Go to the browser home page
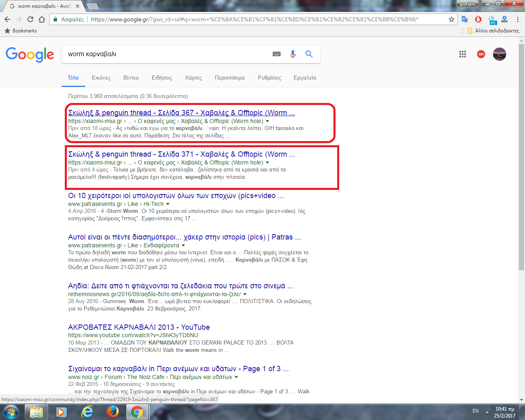 click(42, 19)
